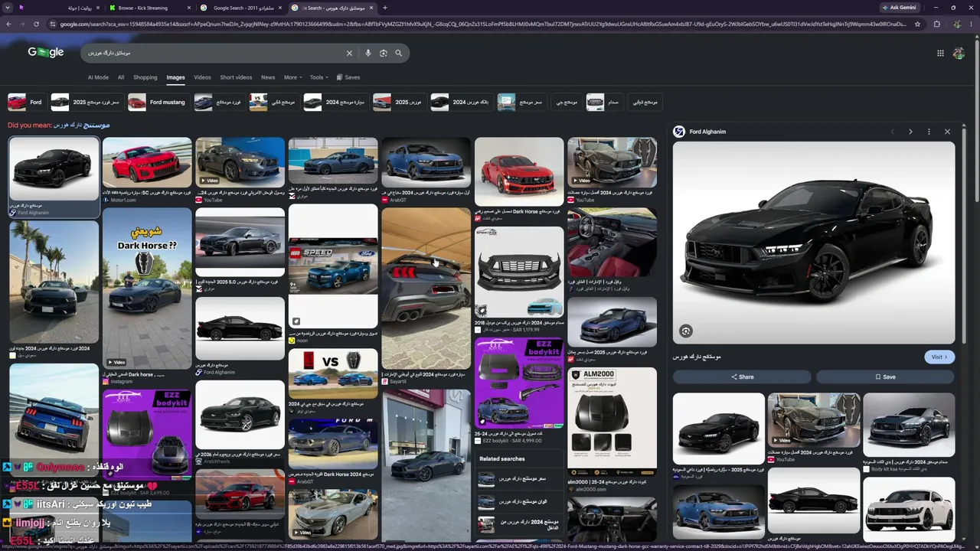
Task: Click the Visit button in preview
Action: pyautogui.click(x=939, y=357)
